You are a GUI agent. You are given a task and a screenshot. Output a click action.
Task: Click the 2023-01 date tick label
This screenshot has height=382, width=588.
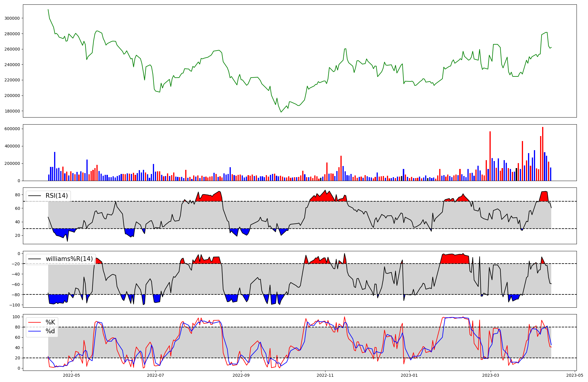point(409,375)
